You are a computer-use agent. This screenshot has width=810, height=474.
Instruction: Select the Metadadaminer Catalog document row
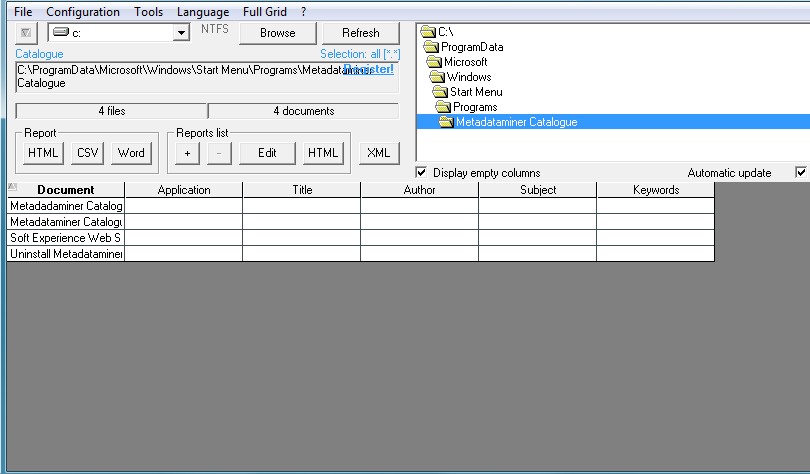66,206
